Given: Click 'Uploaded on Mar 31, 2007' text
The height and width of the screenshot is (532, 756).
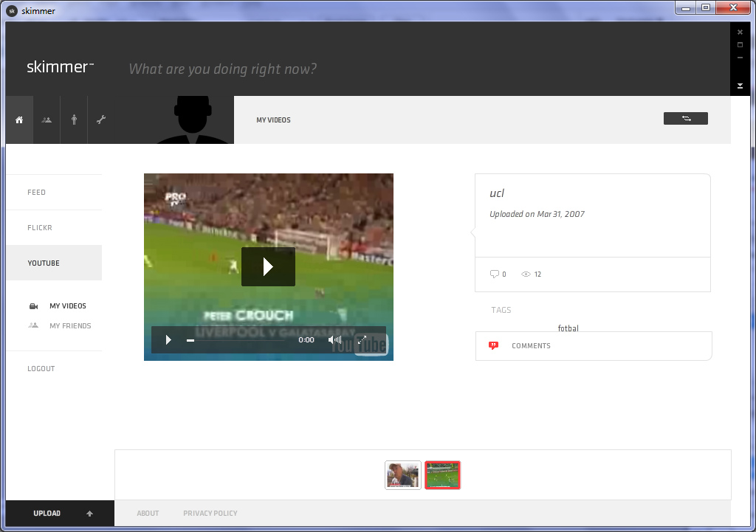Looking at the screenshot, I should (x=537, y=214).
